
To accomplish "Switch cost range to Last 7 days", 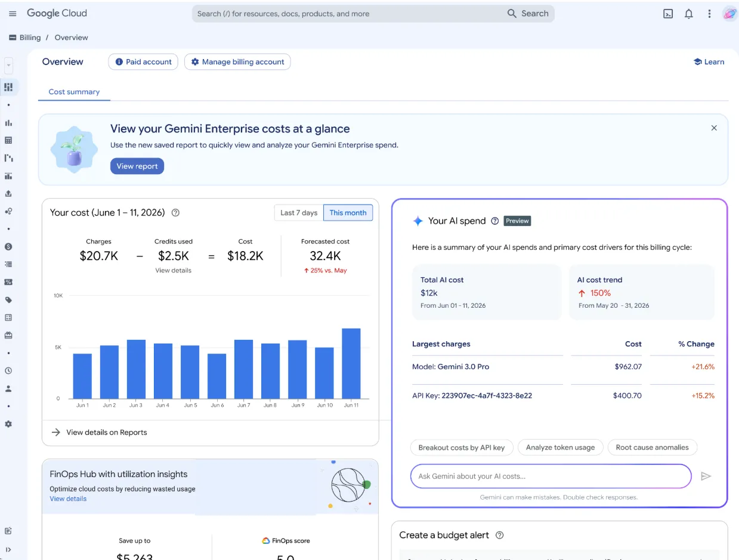I will click(x=299, y=213).
